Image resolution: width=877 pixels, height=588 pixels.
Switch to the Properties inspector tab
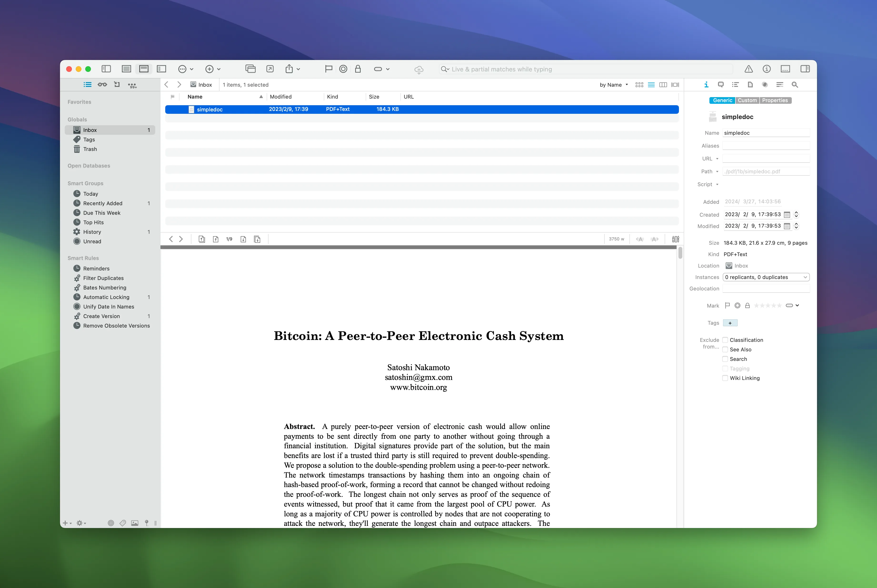tap(775, 100)
